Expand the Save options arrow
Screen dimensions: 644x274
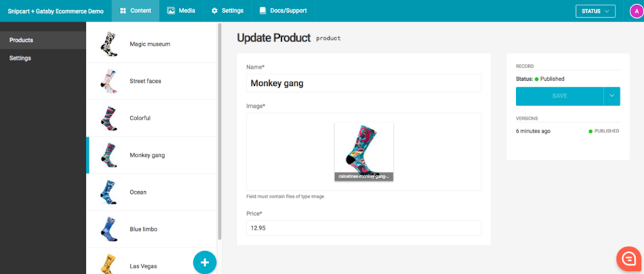click(612, 96)
